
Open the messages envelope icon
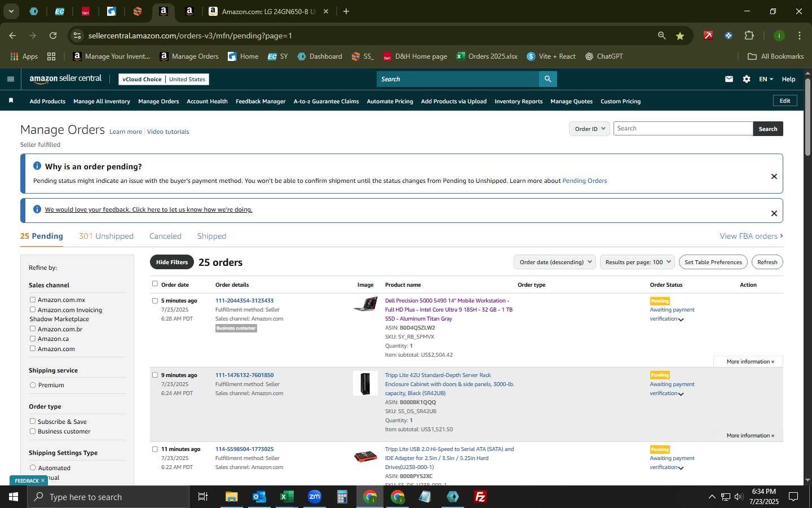729,79
